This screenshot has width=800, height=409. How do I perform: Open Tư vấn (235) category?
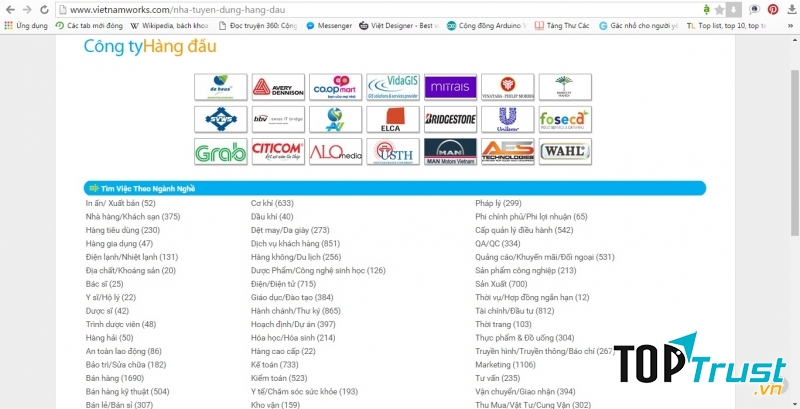coord(497,378)
